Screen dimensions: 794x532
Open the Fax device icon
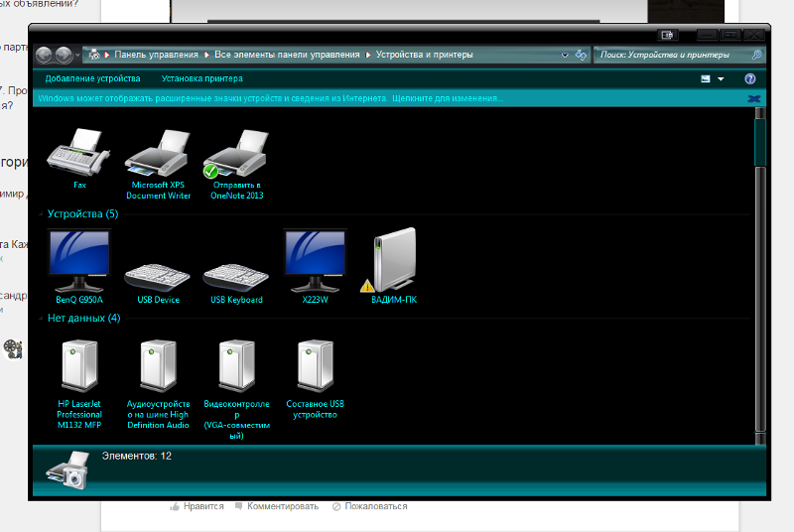click(x=79, y=153)
